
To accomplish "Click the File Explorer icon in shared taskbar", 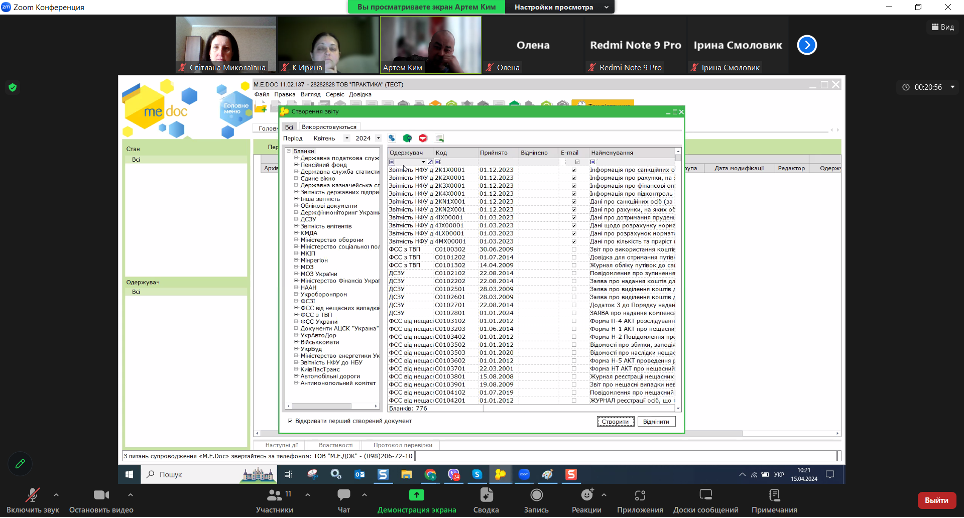I will point(406,474).
